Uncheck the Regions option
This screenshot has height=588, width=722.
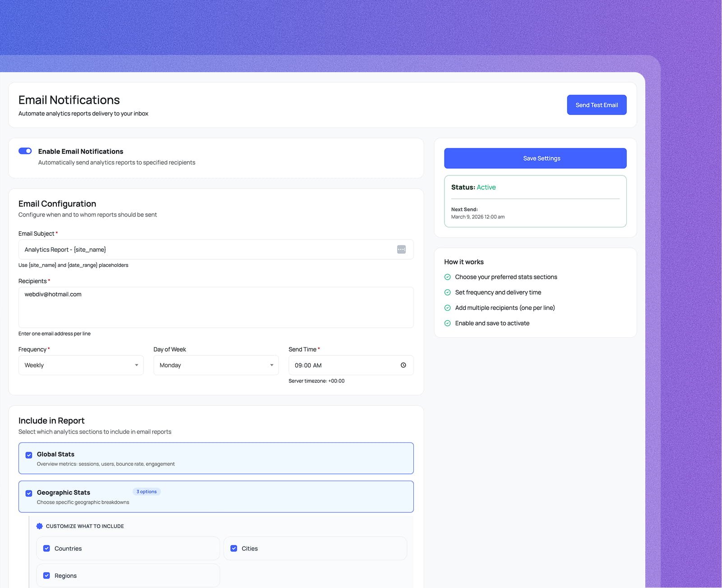(x=46, y=575)
